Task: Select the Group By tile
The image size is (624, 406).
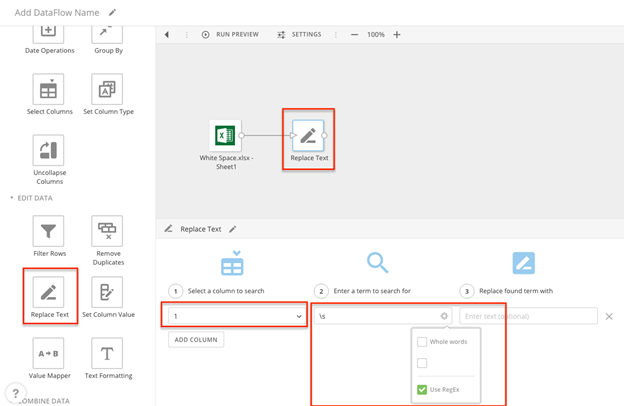Action: point(107,34)
